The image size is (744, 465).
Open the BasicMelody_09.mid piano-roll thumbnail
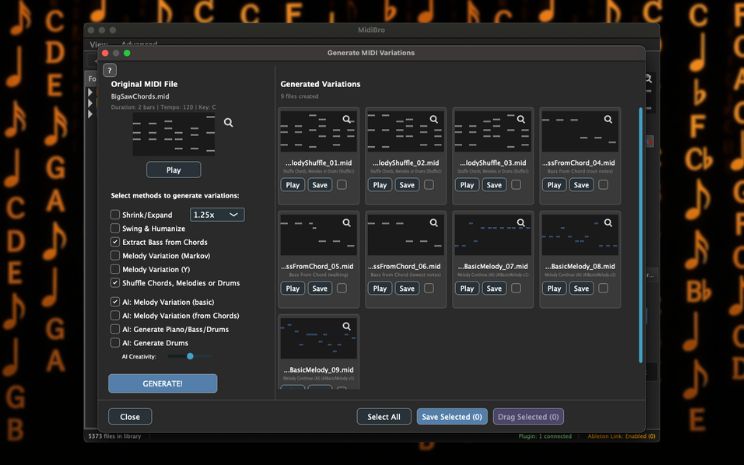[x=318, y=338]
